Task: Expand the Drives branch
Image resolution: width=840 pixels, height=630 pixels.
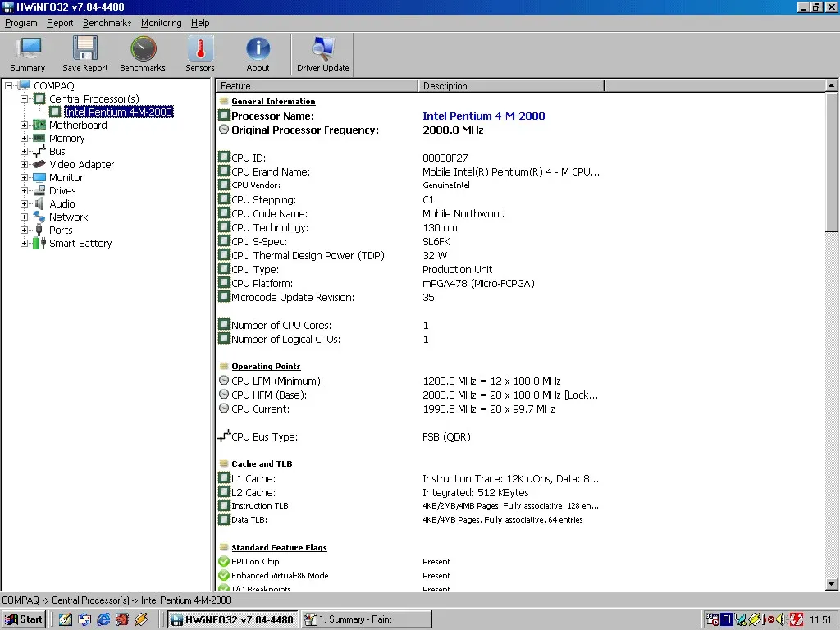Action: click(24, 190)
